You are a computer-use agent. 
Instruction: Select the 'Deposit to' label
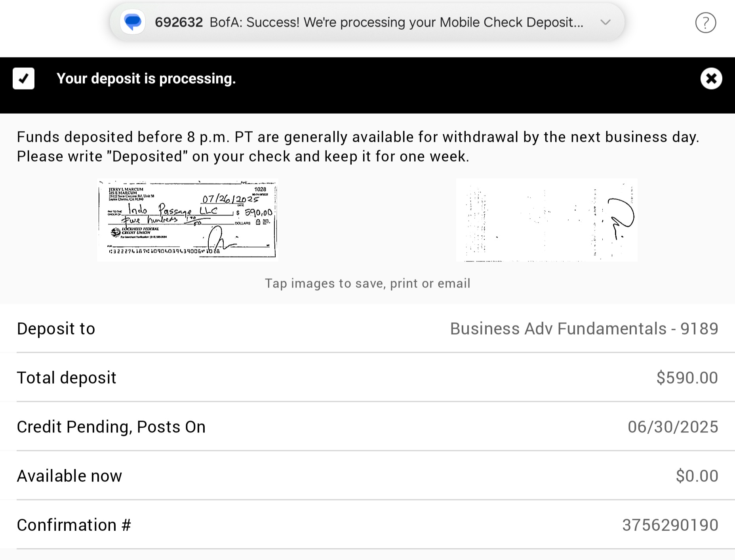56,329
